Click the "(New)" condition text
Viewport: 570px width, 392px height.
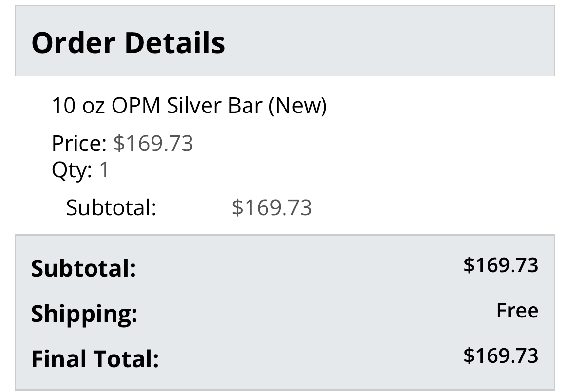click(x=297, y=106)
